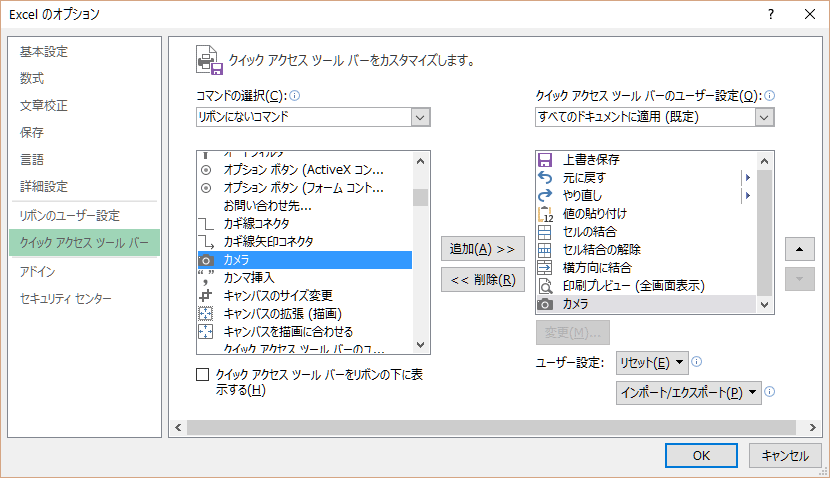Screen dimensions: 830x478
Task: Click the scroll down arrow of command list
Action: pyautogui.click(x=420, y=345)
